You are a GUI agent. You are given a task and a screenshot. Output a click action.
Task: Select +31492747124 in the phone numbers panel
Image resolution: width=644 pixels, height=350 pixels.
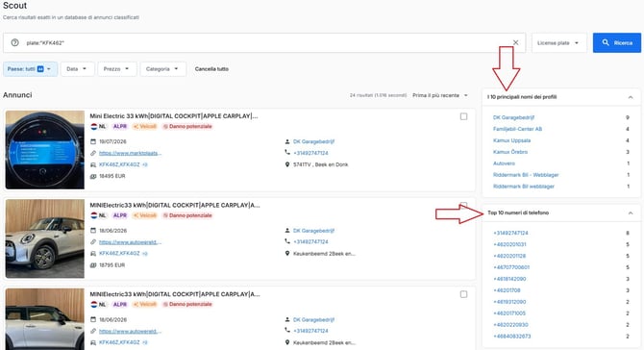[x=510, y=233]
